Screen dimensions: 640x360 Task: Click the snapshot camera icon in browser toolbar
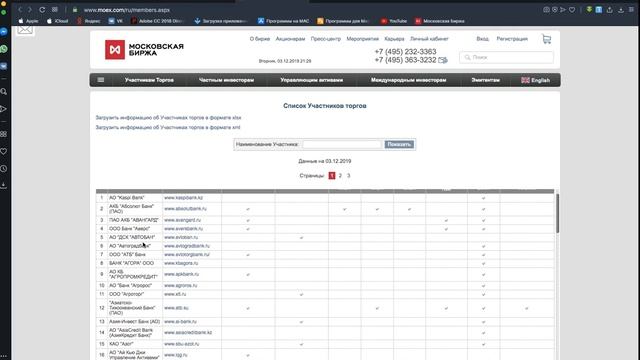546,9
